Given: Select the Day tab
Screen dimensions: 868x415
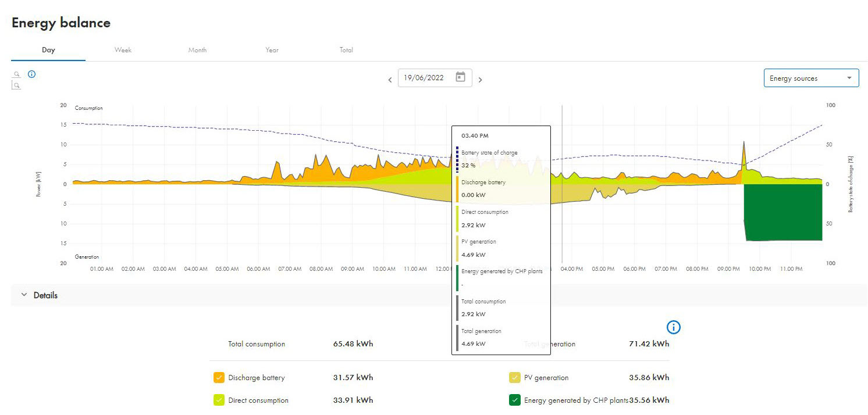Looking at the screenshot, I should pos(48,50).
